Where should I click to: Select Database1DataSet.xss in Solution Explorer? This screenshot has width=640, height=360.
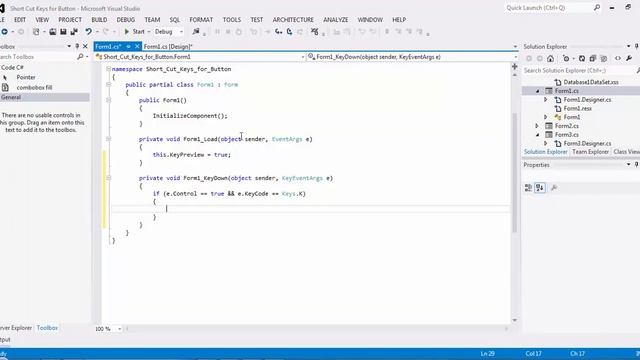click(x=591, y=82)
